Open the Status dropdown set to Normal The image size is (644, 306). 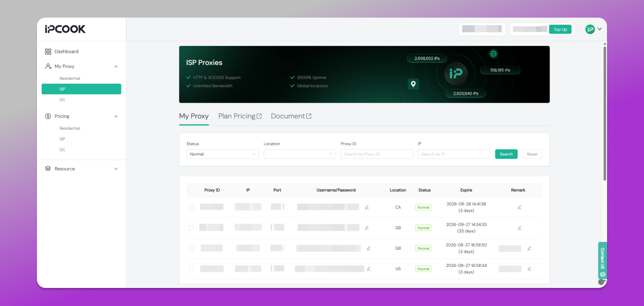(x=222, y=154)
